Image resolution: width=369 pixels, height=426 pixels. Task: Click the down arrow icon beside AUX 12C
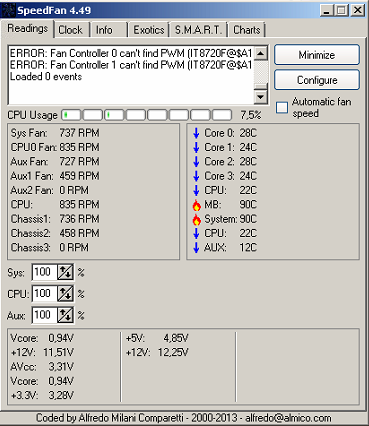(196, 247)
